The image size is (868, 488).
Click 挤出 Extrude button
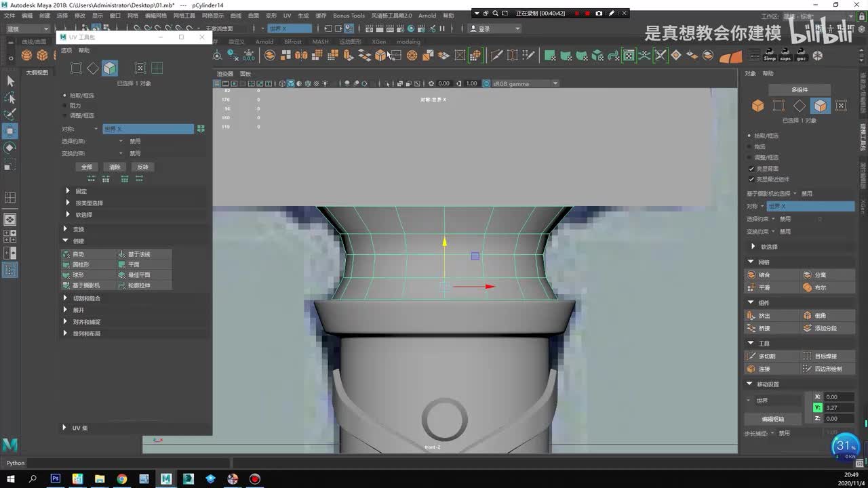click(771, 316)
